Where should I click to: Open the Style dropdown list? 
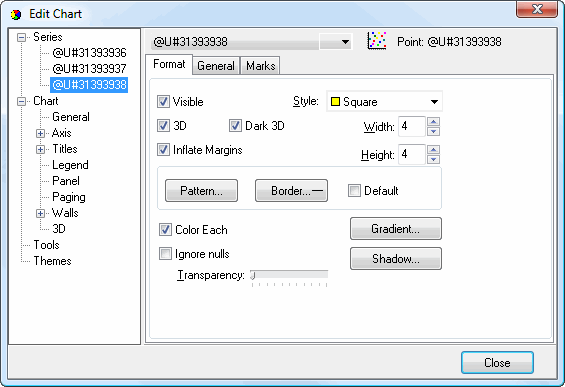pos(434,102)
